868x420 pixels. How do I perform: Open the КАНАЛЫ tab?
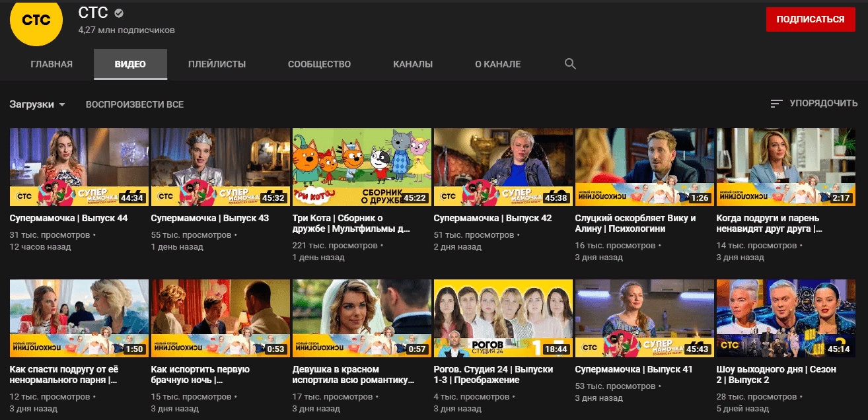point(413,64)
